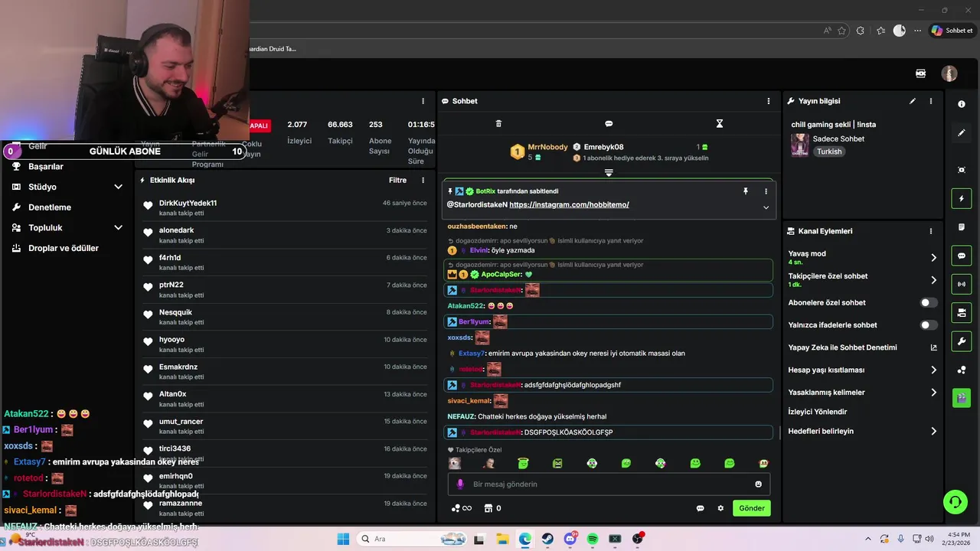Click taskbar Ara search box
This screenshot has height=551, width=980.
[x=410, y=539]
